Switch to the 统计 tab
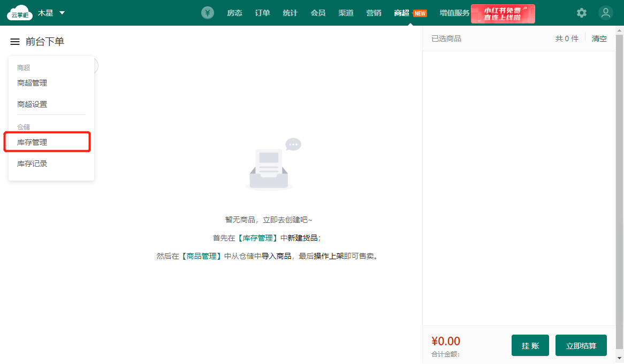This screenshot has width=624, height=364. point(290,13)
